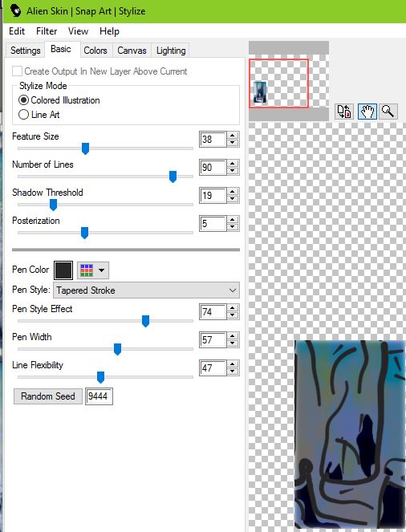Enable Create Output In New Layer checkbox

pyautogui.click(x=17, y=71)
